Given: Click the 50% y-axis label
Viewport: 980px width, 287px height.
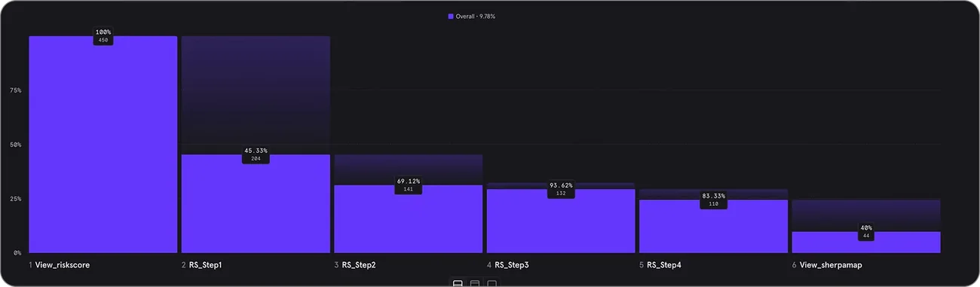Looking at the screenshot, I should (x=15, y=145).
